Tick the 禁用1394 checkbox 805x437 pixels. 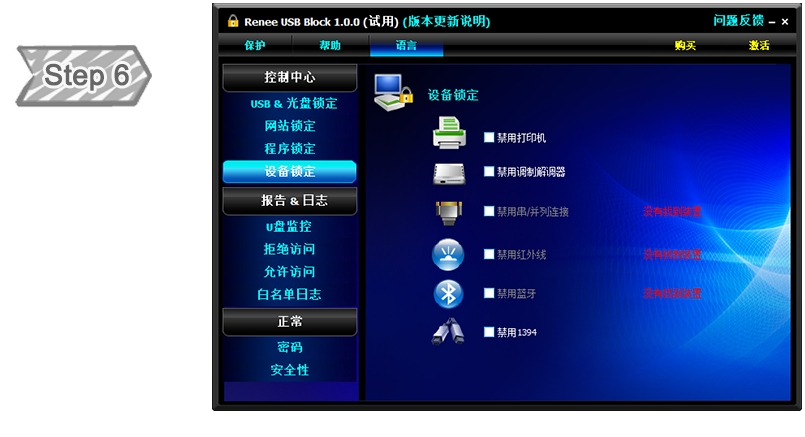click(489, 332)
